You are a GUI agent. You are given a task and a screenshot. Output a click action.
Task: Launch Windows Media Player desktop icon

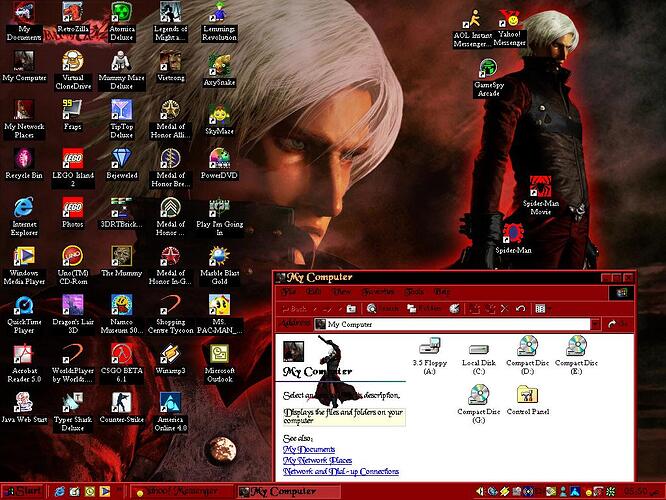[x=24, y=266]
